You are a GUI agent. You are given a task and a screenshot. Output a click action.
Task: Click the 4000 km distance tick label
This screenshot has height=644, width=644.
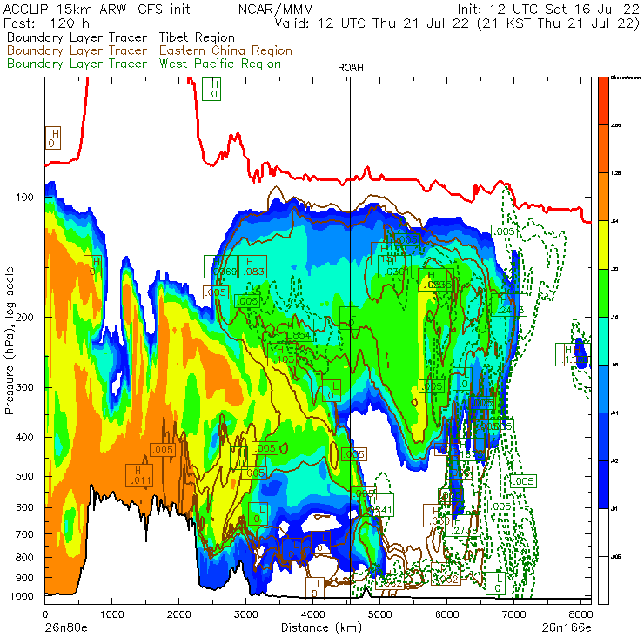tap(313, 614)
